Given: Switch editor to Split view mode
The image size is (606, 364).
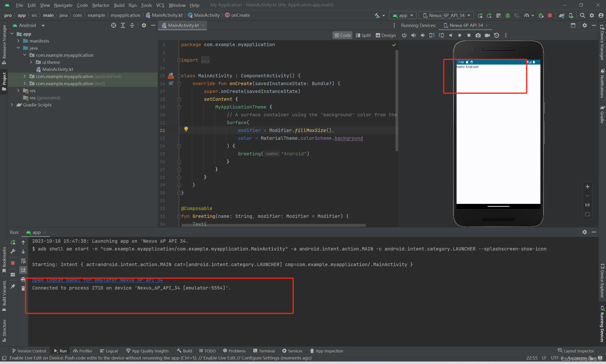Looking at the screenshot, I should click(363, 35).
